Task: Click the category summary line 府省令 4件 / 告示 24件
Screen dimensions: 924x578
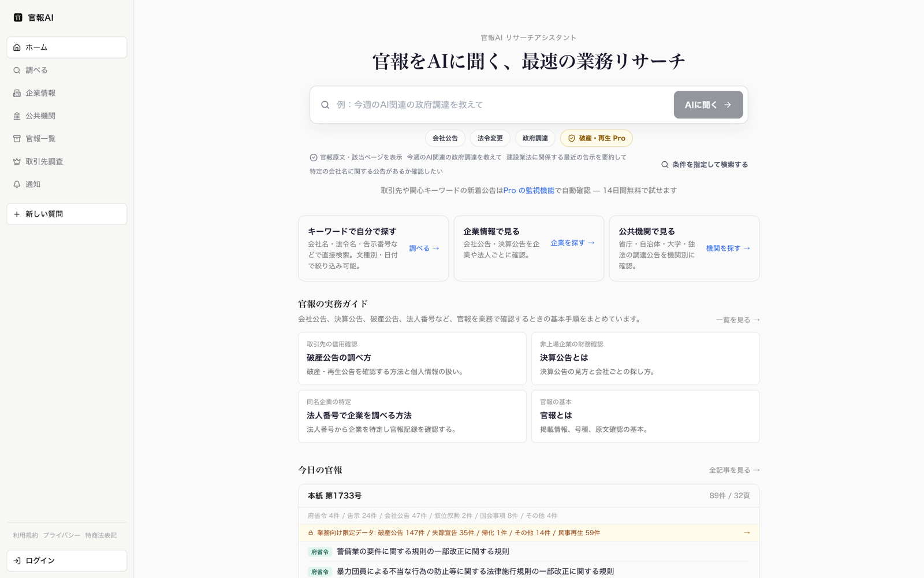Action: click(x=433, y=516)
